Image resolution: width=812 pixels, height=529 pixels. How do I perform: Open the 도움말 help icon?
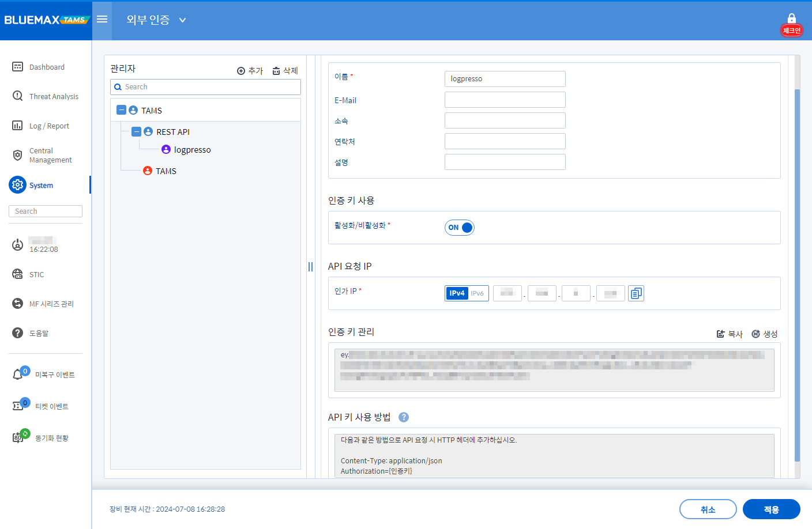click(x=18, y=333)
